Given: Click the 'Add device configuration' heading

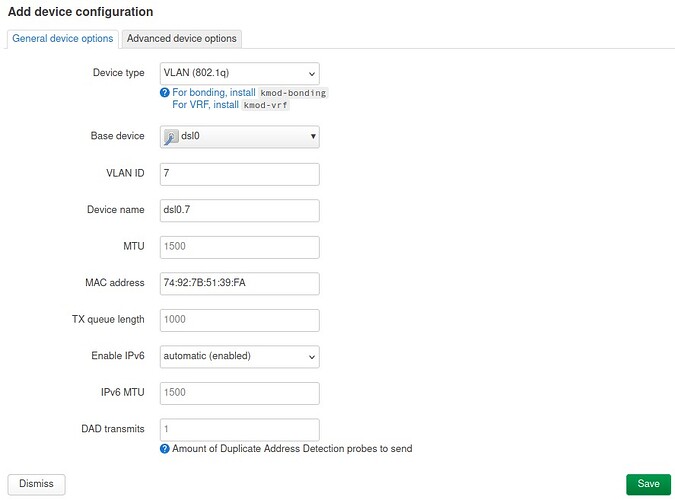Looking at the screenshot, I should [81, 12].
